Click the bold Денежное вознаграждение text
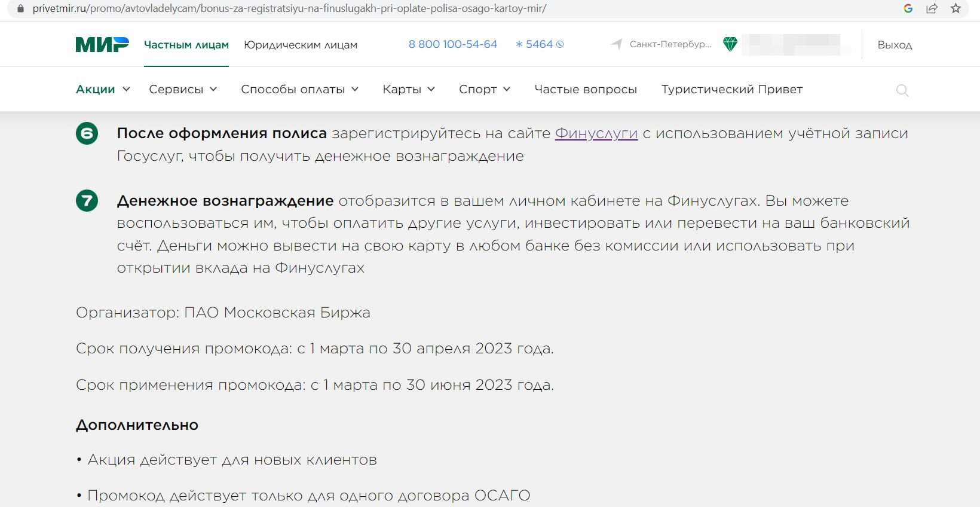 (225, 201)
